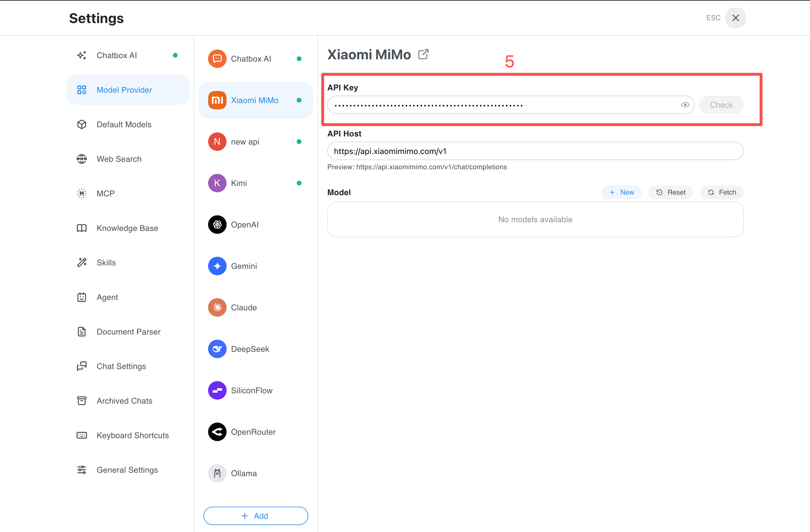Open the MCP settings label
This screenshot has width=810, height=532.
coord(106,193)
